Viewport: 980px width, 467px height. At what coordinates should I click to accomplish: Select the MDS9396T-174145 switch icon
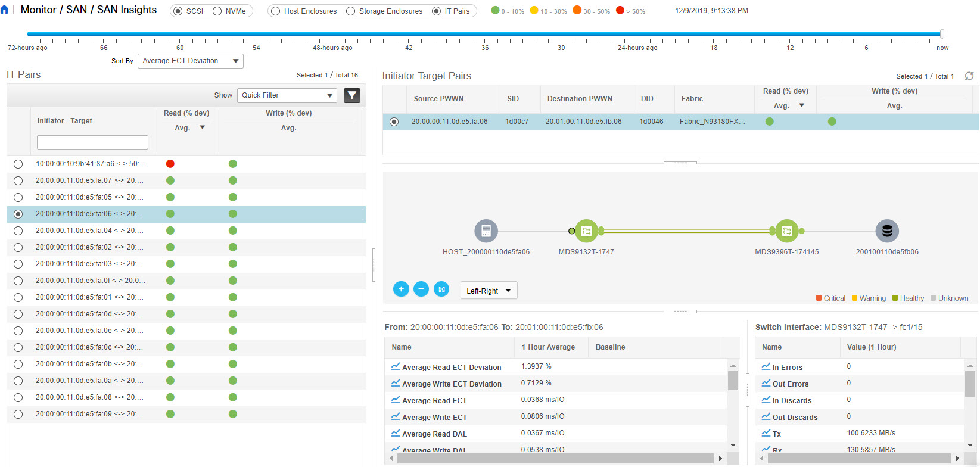[786, 231]
